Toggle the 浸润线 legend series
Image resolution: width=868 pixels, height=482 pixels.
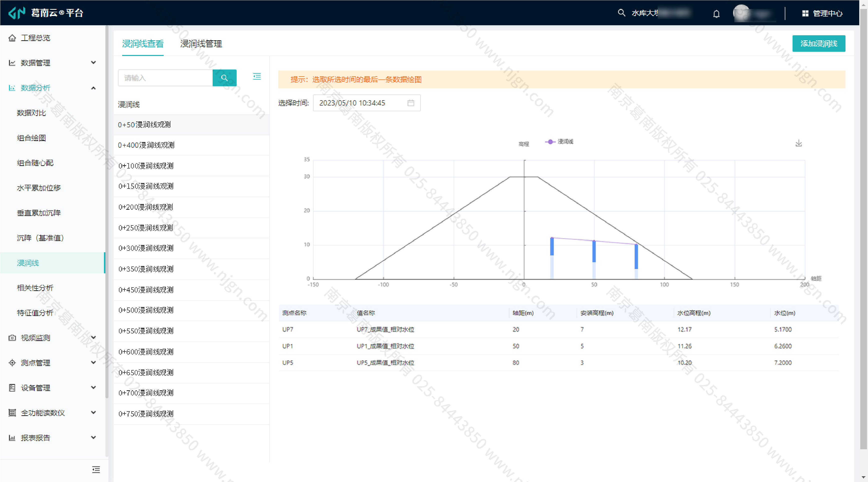(x=559, y=141)
